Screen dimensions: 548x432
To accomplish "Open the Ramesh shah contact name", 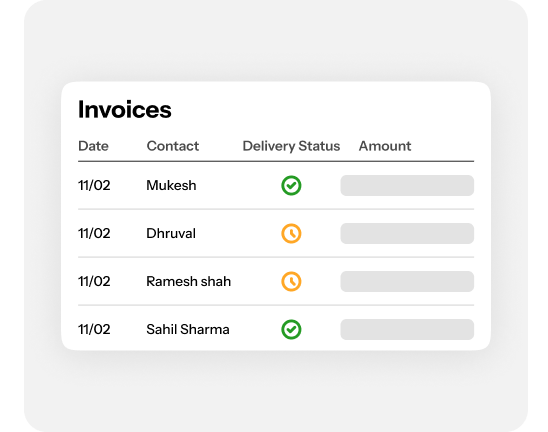I will click(x=189, y=281).
